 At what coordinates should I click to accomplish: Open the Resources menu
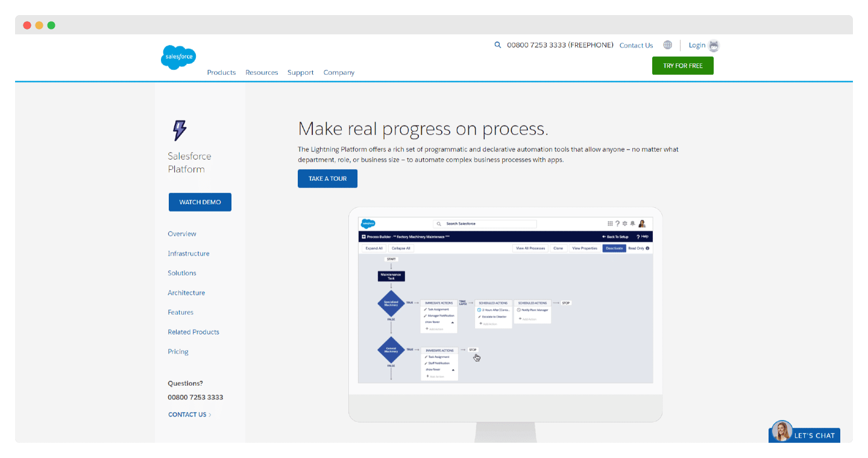pos(262,72)
